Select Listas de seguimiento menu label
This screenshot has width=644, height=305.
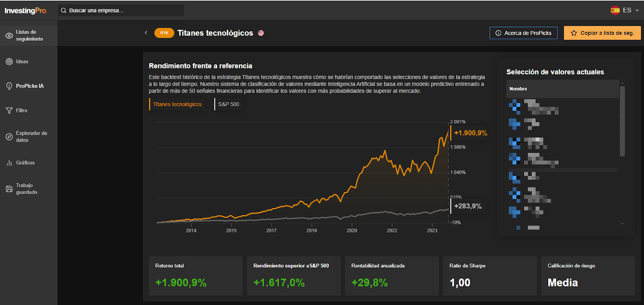29,35
